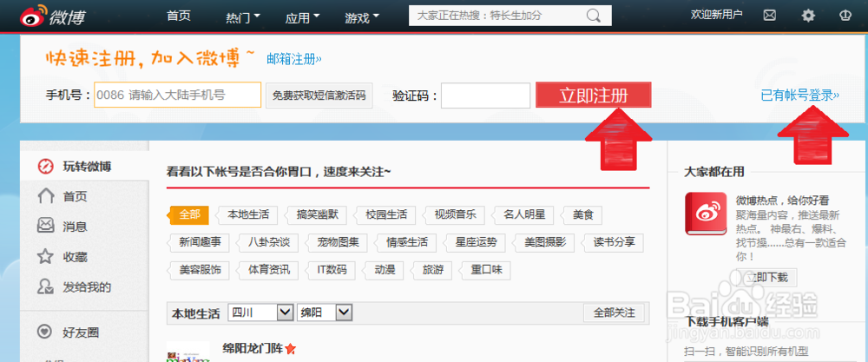Screen dimensions: 868x362
Task: Go to 首页 in top navigation
Action: click(179, 16)
